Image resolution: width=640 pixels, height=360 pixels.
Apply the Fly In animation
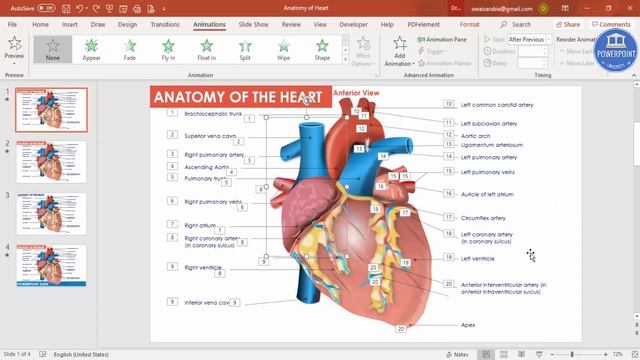click(168, 49)
